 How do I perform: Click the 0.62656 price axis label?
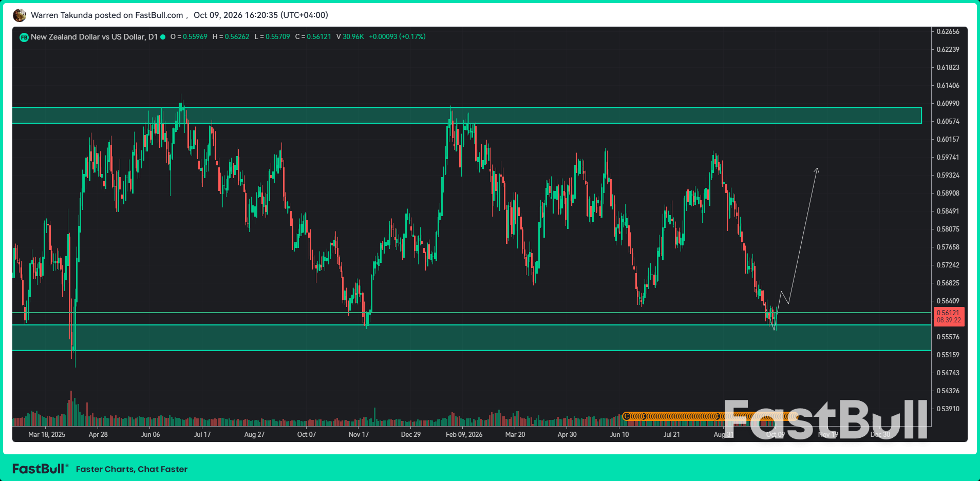[x=948, y=31]
